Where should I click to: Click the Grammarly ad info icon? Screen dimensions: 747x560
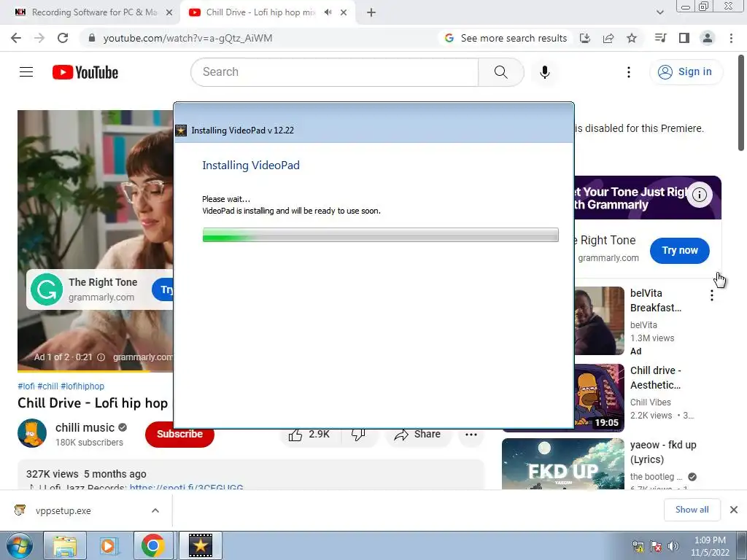(x=699, y=194)
